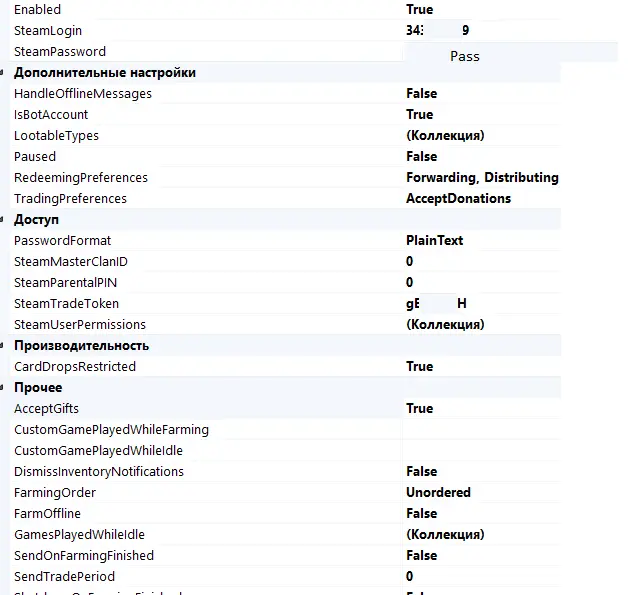Click the True value of Enabled
Viewport: 628px width, 595px height.
pos(419,10)
